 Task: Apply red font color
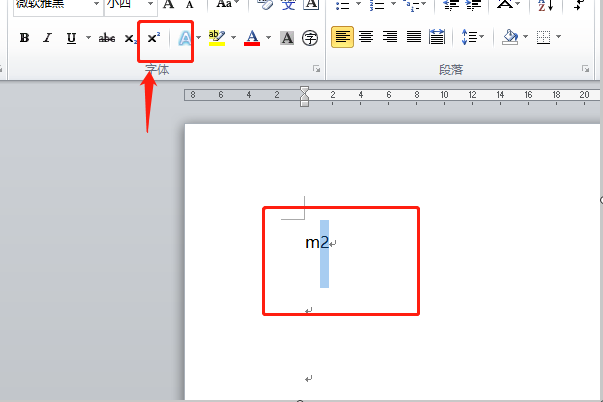(x=252, y=38)
